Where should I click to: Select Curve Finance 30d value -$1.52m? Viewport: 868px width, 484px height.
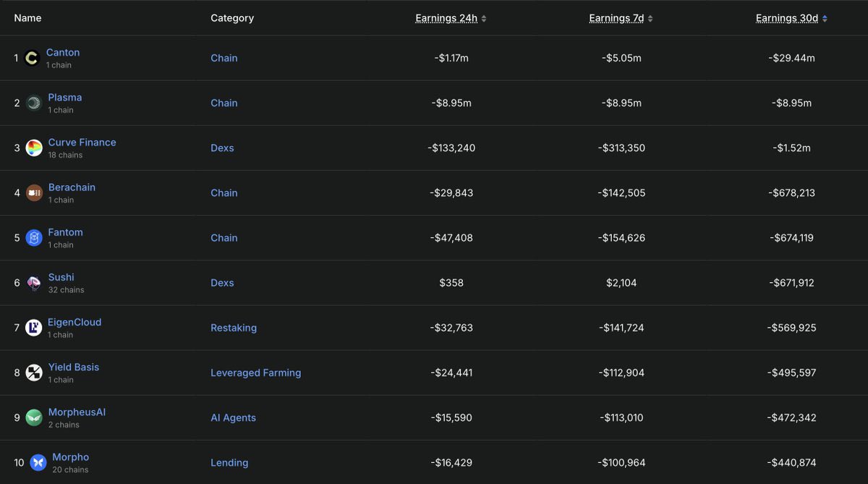(x=791, y=148)
